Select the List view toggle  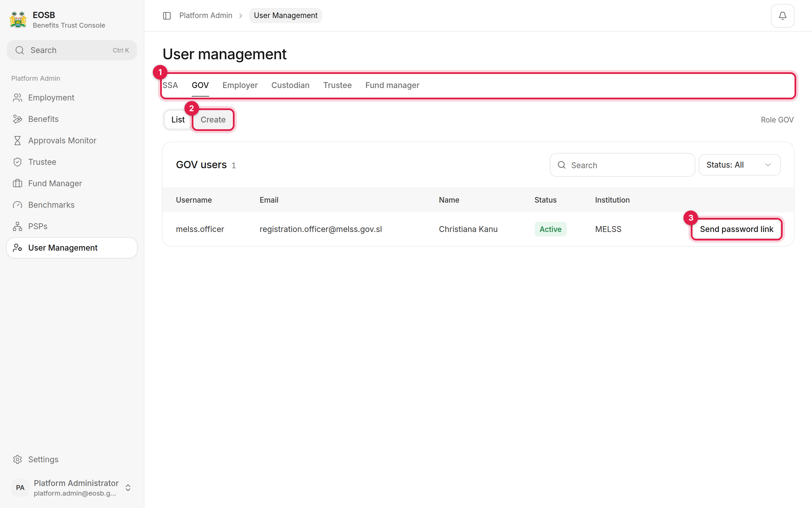[x=178, y=120]
